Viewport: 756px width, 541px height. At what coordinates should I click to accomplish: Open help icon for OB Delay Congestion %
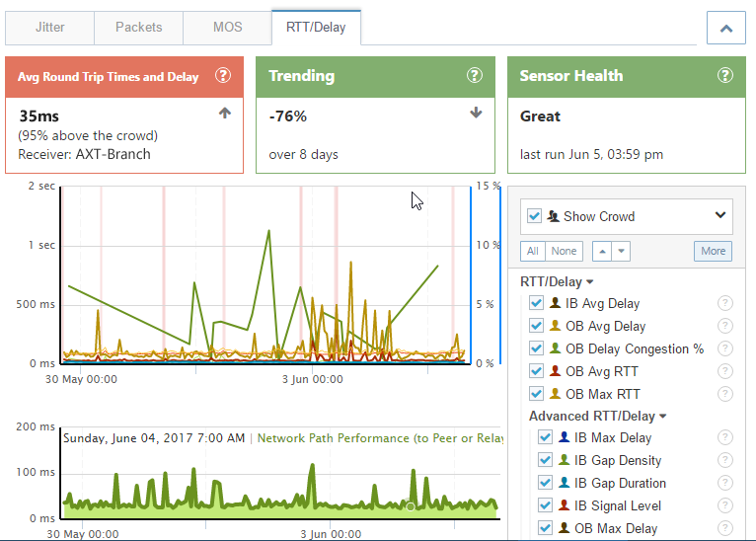(725, 348)
